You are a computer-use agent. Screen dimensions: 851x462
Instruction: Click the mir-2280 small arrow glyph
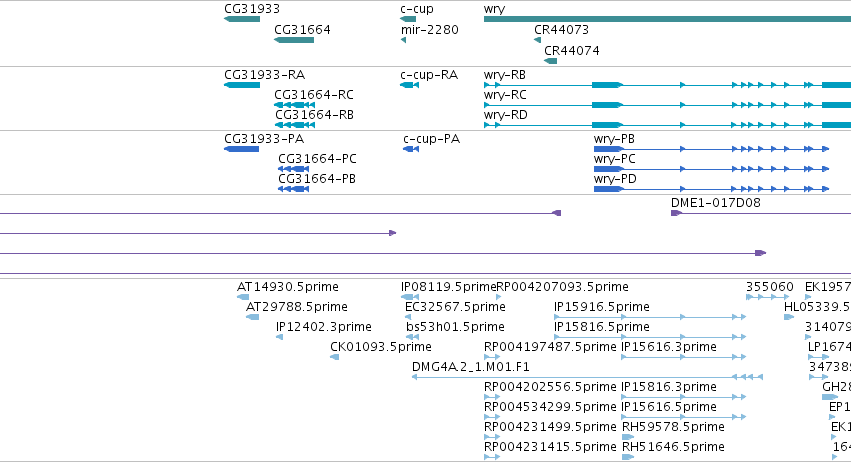[403, 40]
